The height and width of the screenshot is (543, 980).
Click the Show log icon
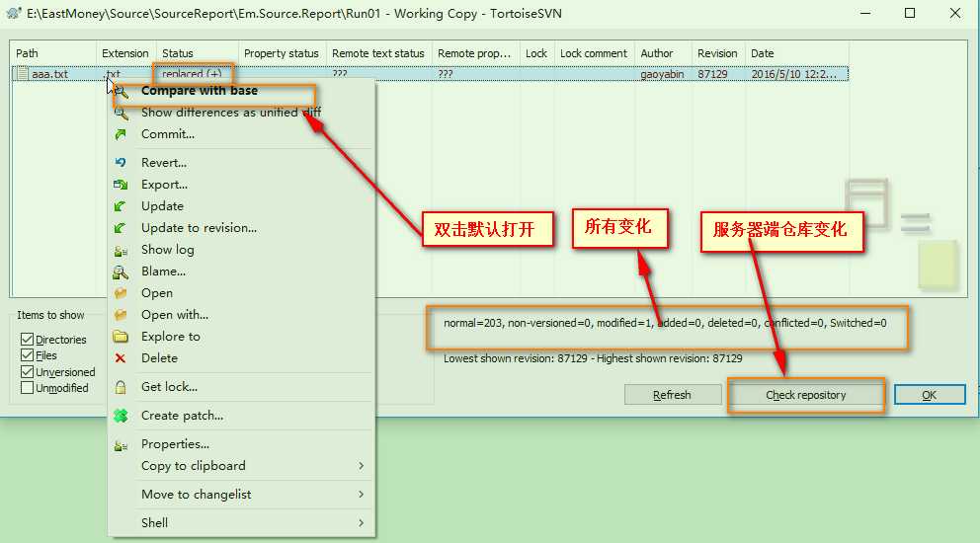(121, 251)
